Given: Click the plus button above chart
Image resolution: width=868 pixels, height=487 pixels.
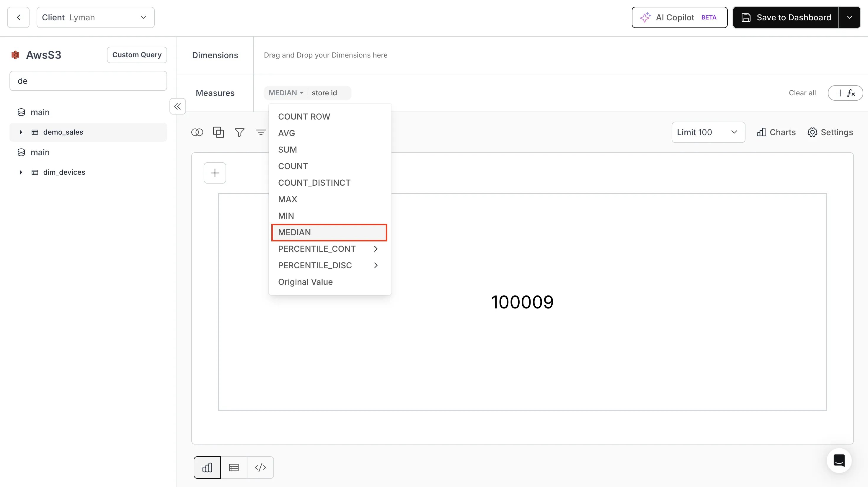Looking at the screenshot, I should 215,173.
